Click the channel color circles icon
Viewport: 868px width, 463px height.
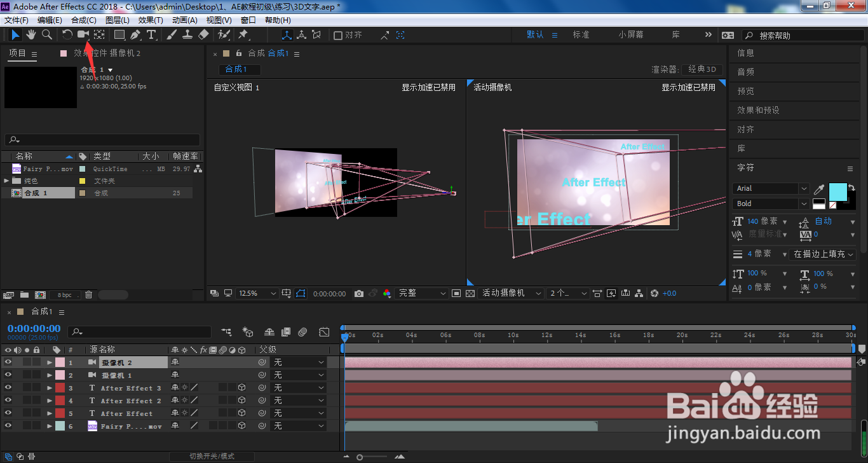coord(387,293)
